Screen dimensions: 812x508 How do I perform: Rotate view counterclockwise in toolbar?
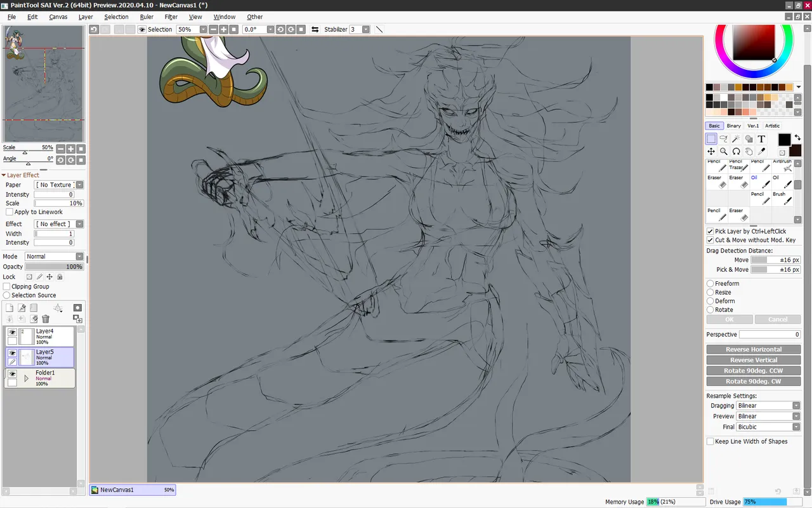coord(280,29)
